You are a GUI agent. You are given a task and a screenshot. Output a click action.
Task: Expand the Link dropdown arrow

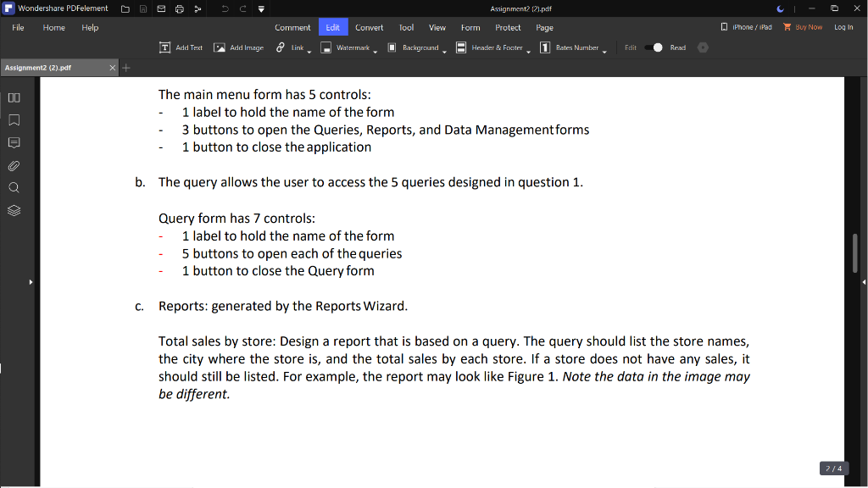309,52
